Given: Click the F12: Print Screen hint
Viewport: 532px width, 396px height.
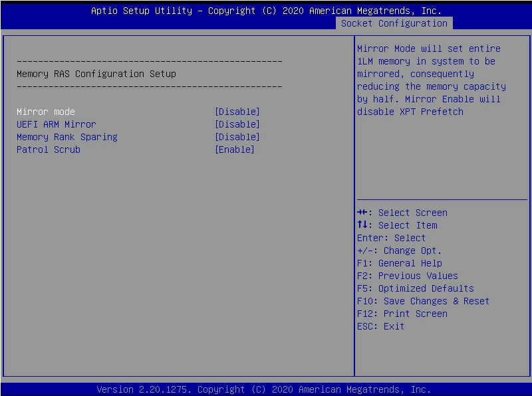Looking at the screenshot, I should click(402, 314).
